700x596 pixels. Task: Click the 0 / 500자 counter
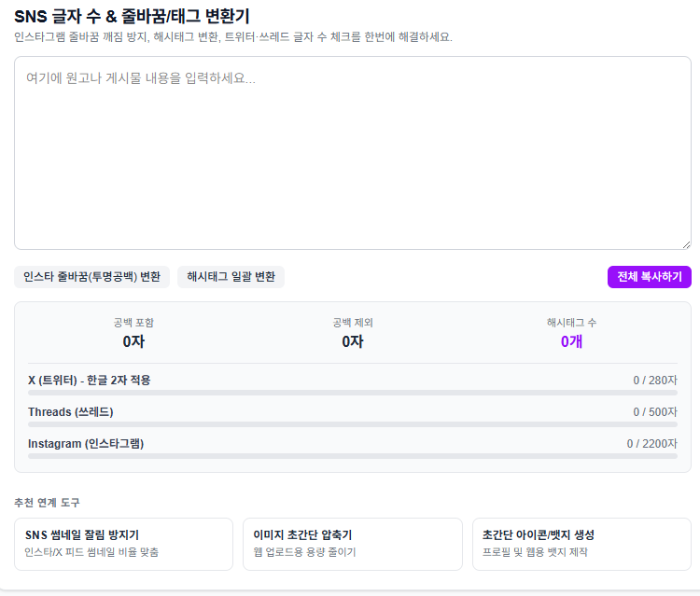pos(655,412)
